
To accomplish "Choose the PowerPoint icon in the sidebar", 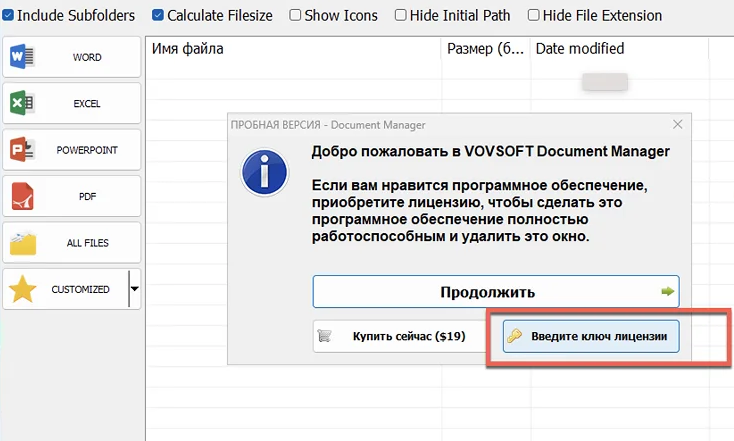I will 22,150.
